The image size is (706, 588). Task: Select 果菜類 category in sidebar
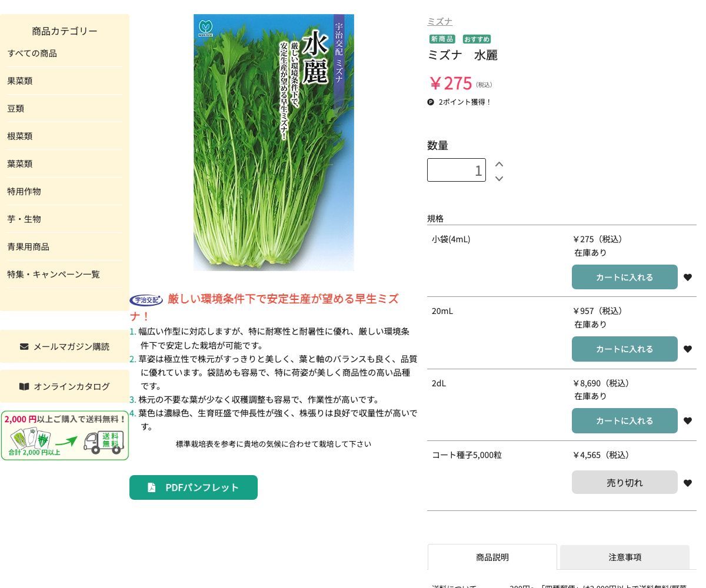[x=20, y=81]
